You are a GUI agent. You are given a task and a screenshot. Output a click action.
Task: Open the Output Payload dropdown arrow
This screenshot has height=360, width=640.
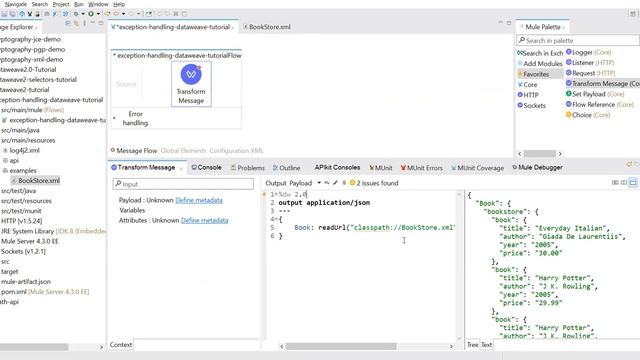319,183
